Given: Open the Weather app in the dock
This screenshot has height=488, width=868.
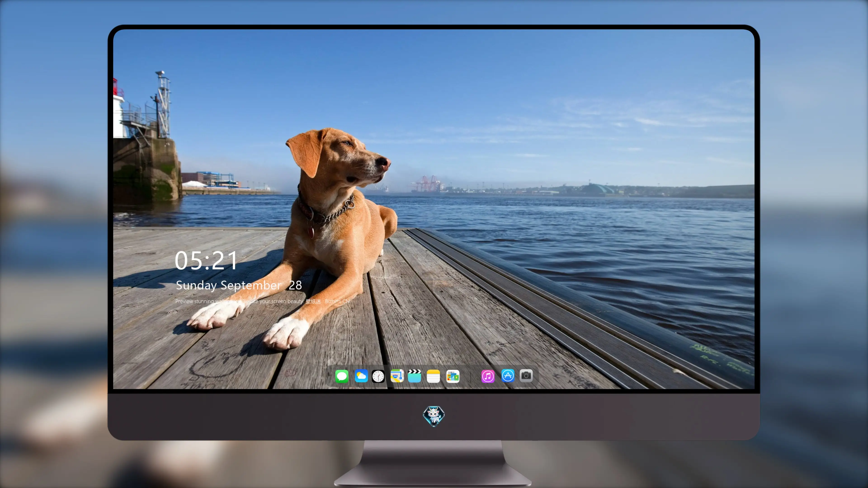Looking at the screenshot, I should [x=361, y=376].
